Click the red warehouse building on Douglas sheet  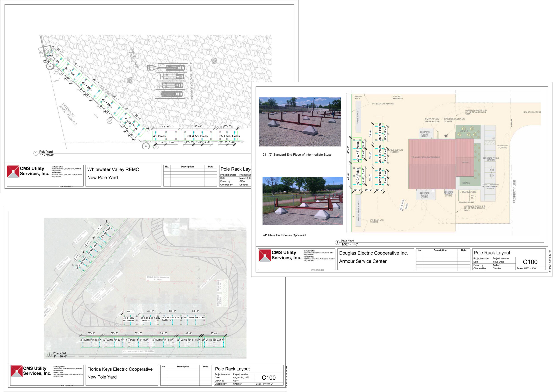click(441, 164)
